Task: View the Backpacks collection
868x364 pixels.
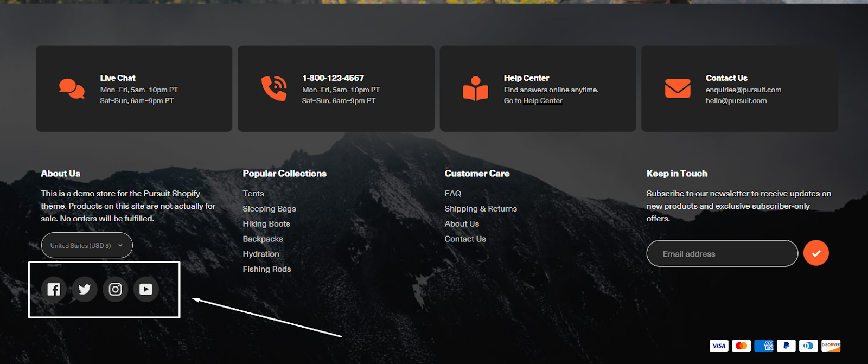Action: click(263, 239)
